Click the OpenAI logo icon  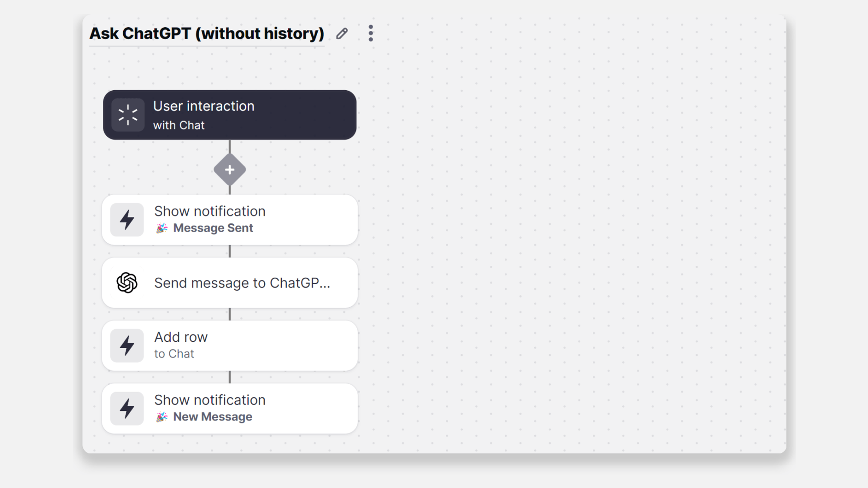click(127, 283)
